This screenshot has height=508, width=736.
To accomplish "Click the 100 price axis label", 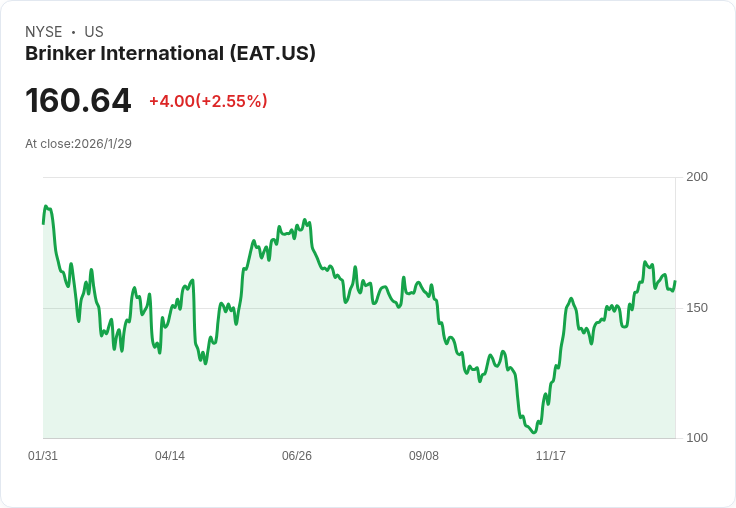I will click(x=697, y=438).
